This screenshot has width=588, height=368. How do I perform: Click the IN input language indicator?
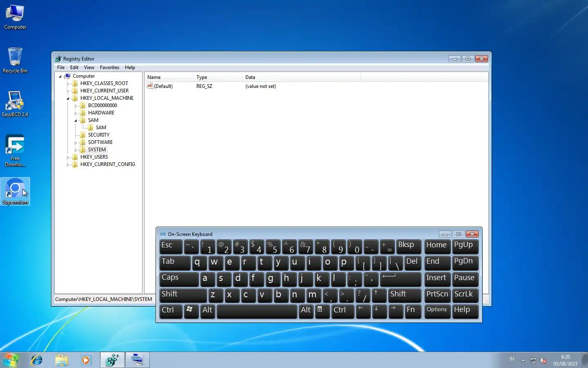pos(512,359)
